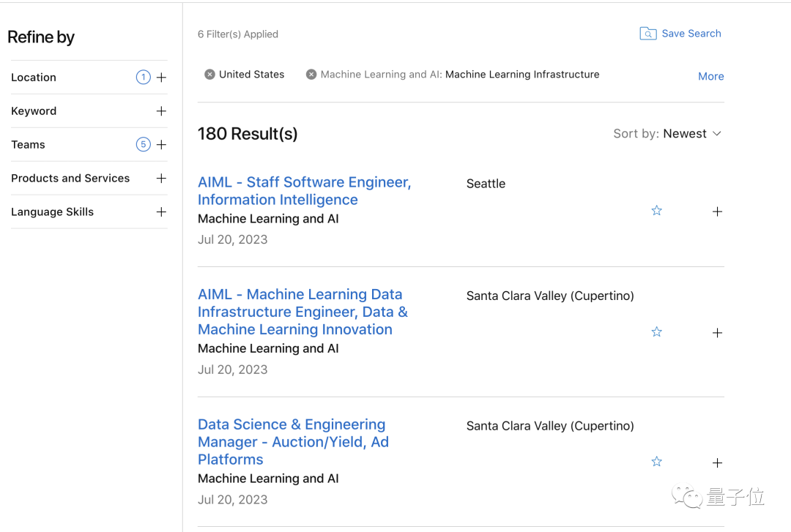
Task: Click plus icon beside Products and Services
Action: point(161,179)
